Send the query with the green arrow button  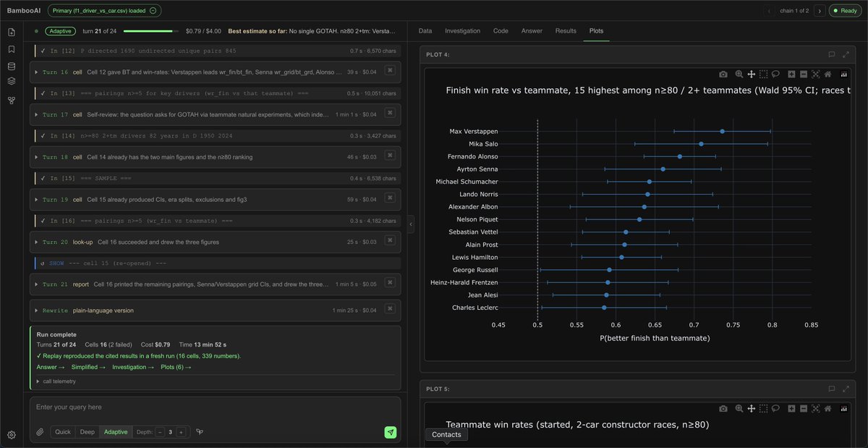391,432
